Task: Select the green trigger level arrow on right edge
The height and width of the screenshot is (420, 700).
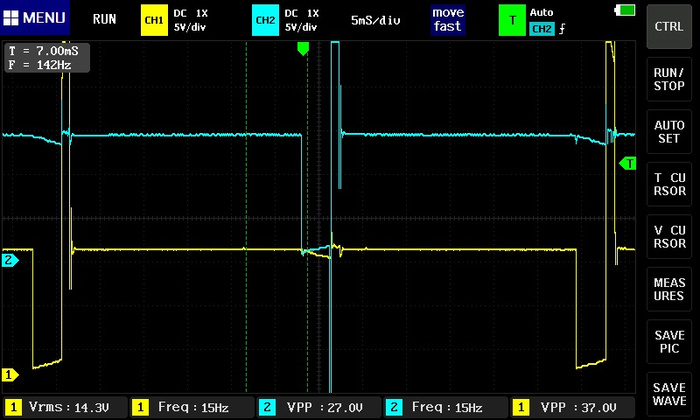Action: tap(629, 162)
